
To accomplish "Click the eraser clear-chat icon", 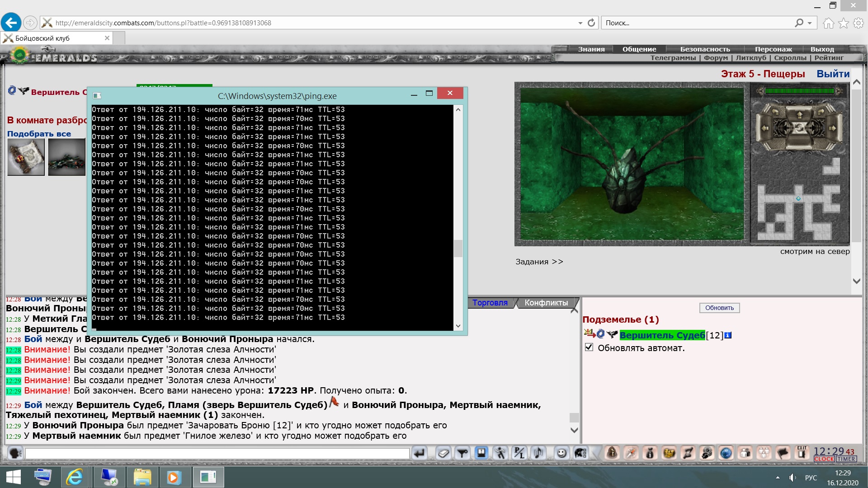I will click(x=444, y=453).
